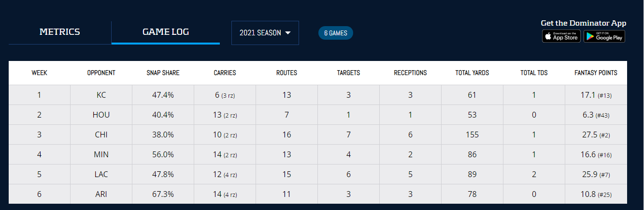
Task: Select the Game Log tab
Action: coord(166,32)
